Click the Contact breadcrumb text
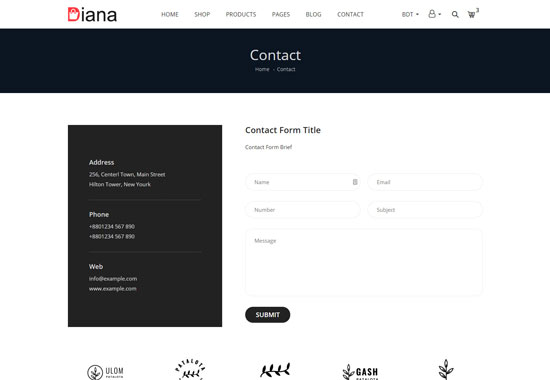Image resolution: width=550 pixels, height=380 pixels. (x=286, y=69)
